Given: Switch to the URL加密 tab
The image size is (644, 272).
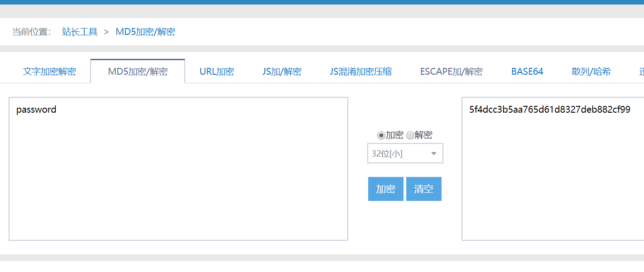Looking at the screenshot, I should click(216, 72).
